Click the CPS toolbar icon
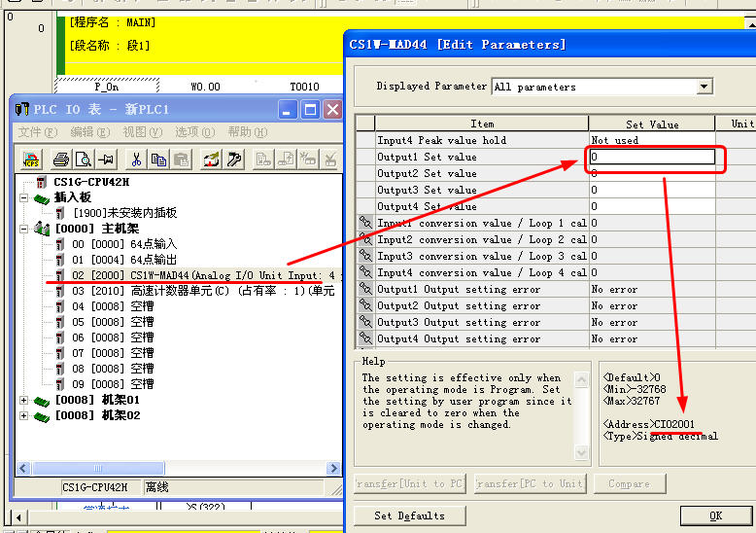This screenshot has width=756, height=533. pyautogui.click(x=31, y=159)
